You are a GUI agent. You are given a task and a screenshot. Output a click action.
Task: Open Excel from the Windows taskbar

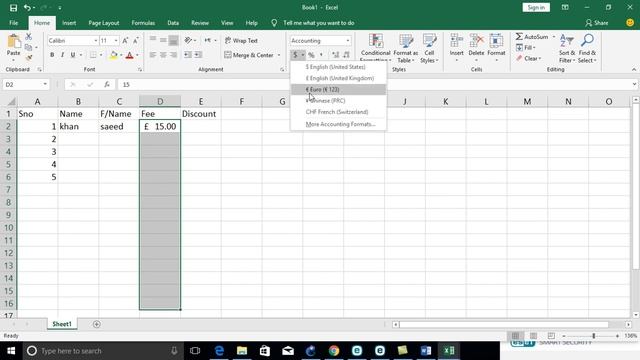[x=449, y=351]
